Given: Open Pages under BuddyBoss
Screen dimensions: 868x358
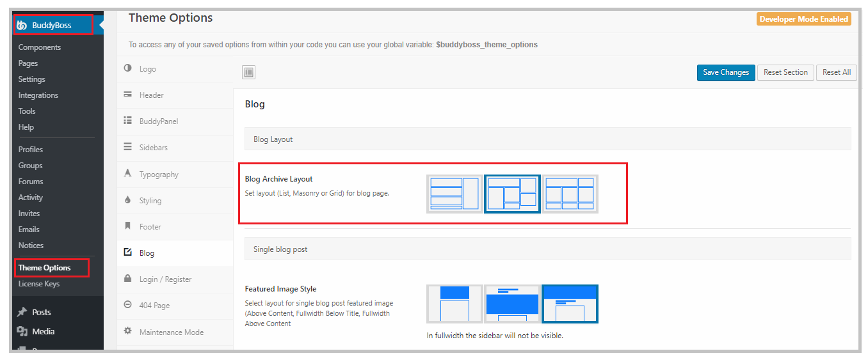Looking at the screenshot, I should click(28, 63).
